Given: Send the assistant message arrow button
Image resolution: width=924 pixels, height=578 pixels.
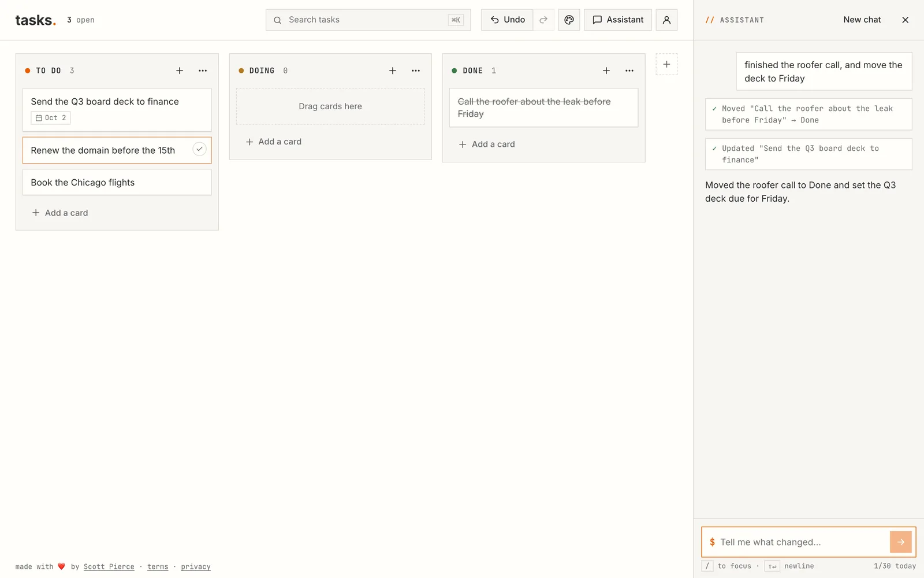Looking at the screenshot, I should coord(900,542).
